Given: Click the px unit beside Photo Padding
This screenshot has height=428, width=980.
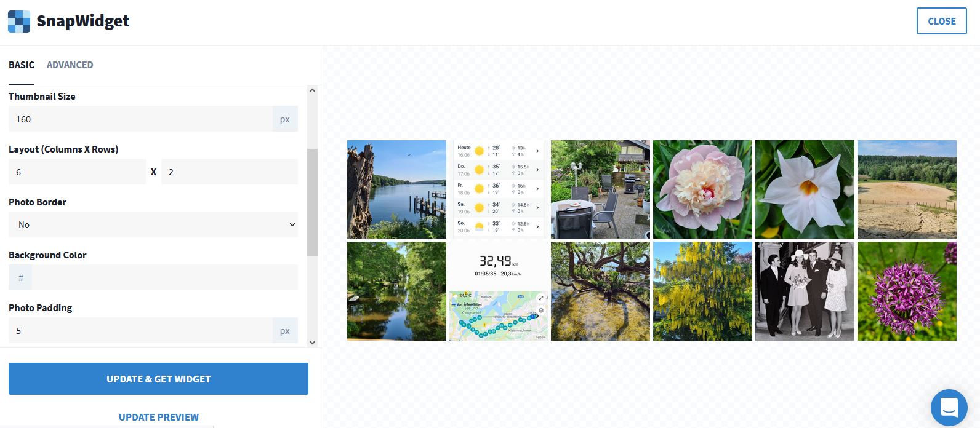Looking at the screenshot, I should click(x=285, y=331).
